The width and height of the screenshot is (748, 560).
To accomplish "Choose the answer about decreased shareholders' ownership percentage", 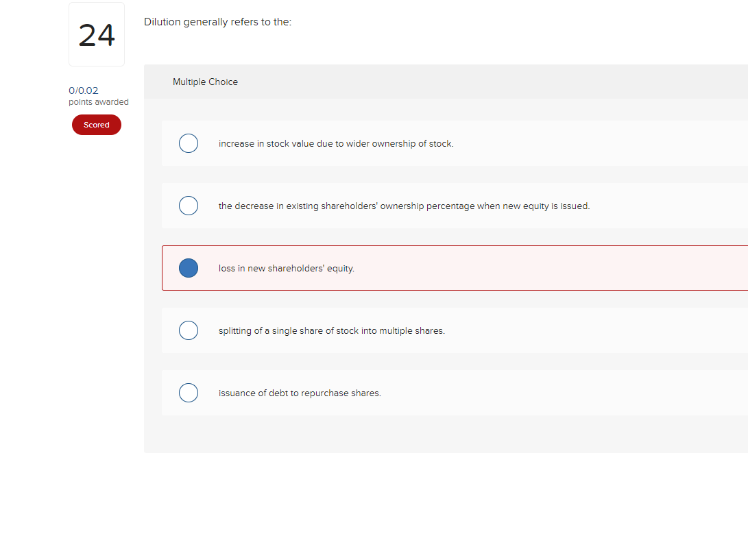I will (189, 205).
